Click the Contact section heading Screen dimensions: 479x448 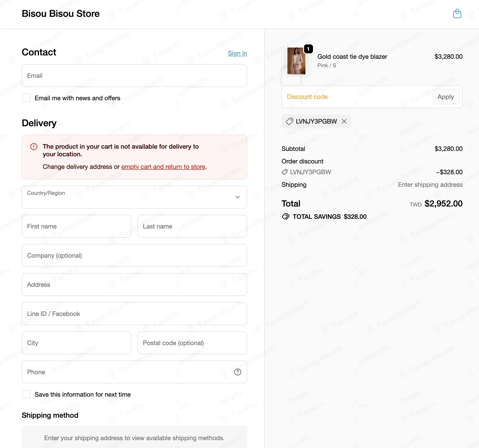pos(39,52)
